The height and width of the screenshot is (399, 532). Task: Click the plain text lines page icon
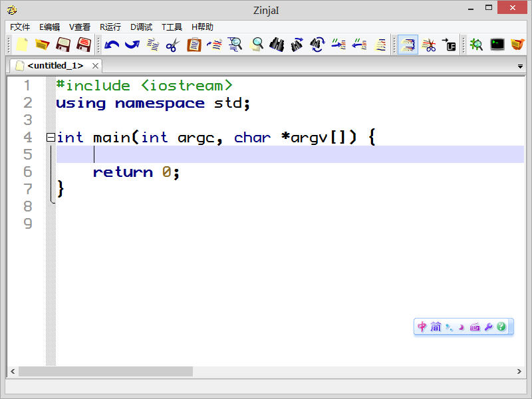tap(380, 45)
